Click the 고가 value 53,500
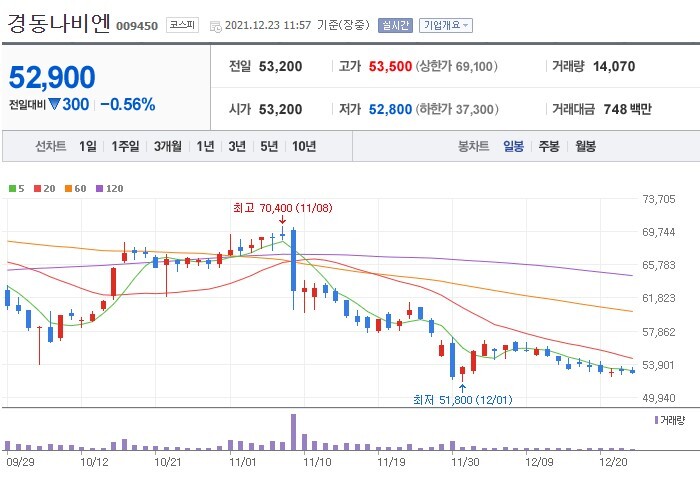 coord(390,67)
